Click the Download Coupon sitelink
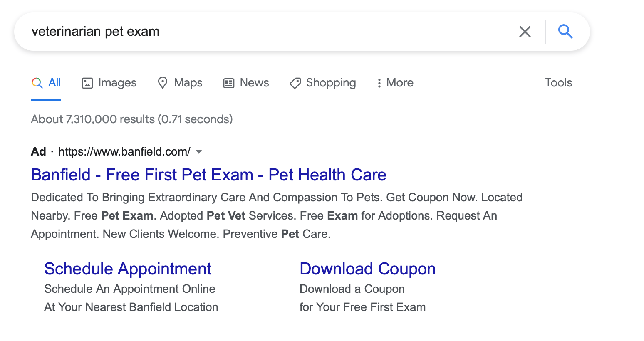644x341 pixels. [x=367, y=269]
